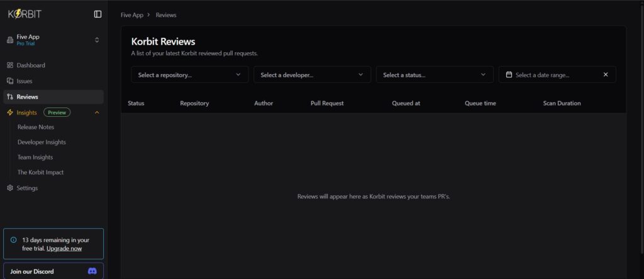644x279 pixels.
Task: Click the Discord logo icon
Action: [92, 271]
